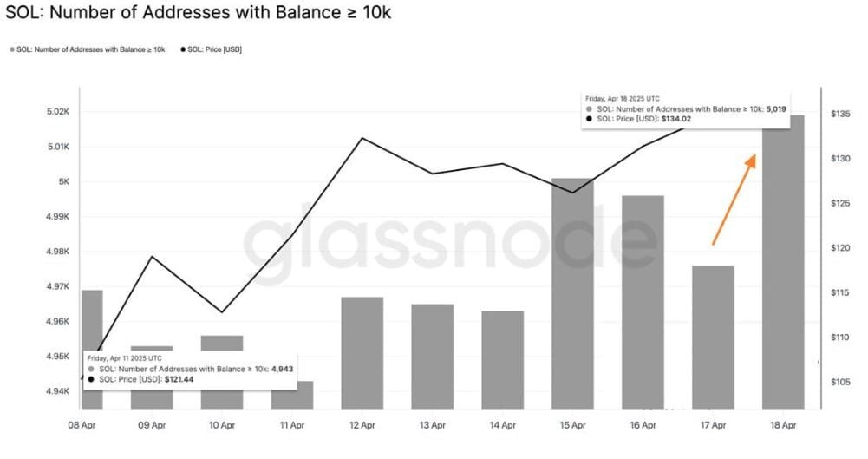Click the gray legend dot for Addresses
The image size is (868, 459).
point(11,49)
